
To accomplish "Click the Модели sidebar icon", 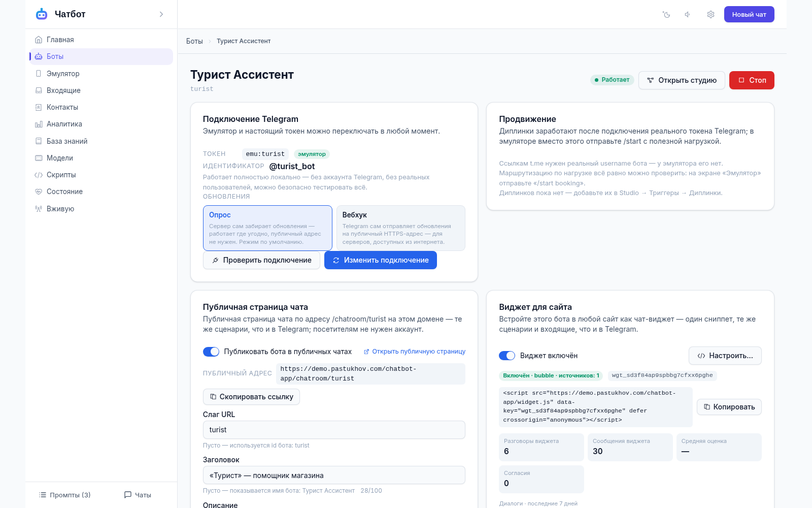I will pyautogui.click(x=39, y=158).
